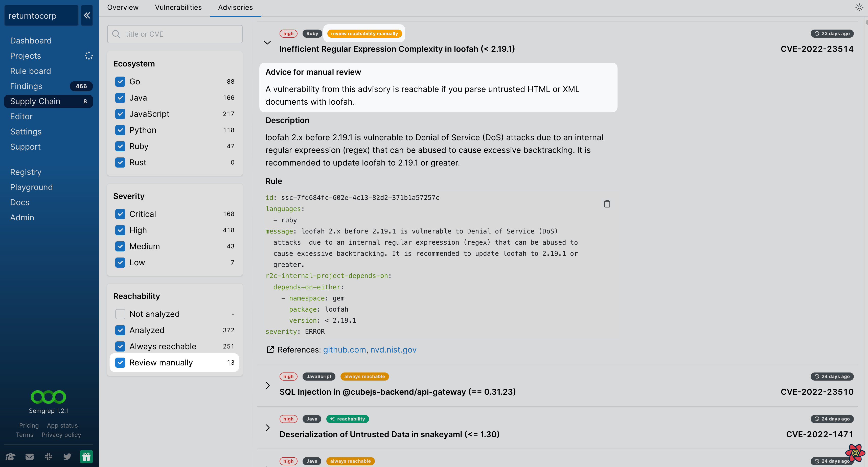Switch to the Overview tab
Viewport: 868px width, 467px height.
click(x=123, y=8)
